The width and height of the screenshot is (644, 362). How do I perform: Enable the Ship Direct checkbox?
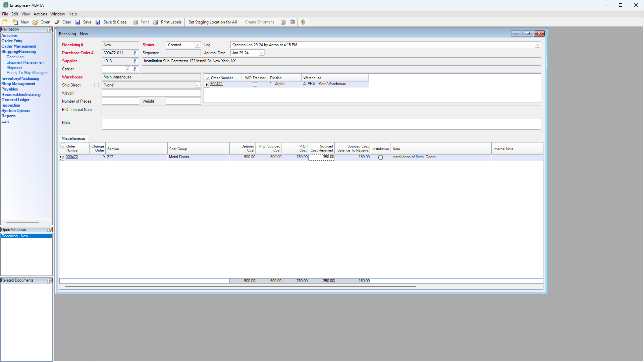point(97,85)
